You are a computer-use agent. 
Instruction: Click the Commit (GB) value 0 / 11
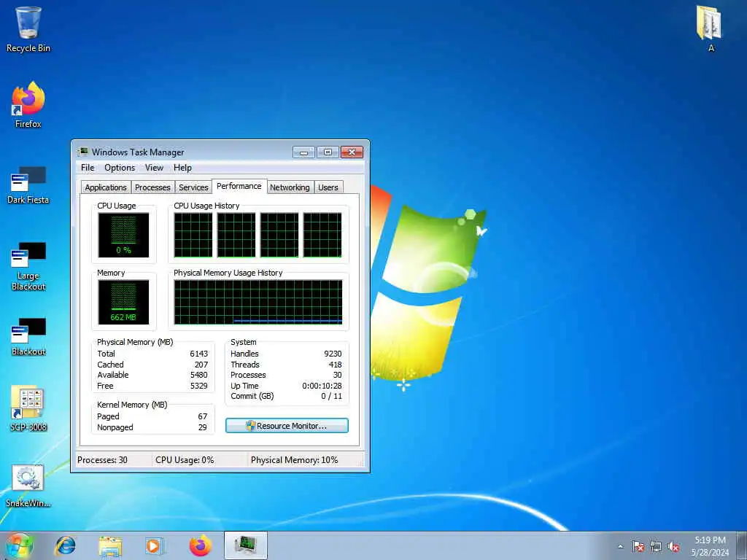pos(332,396)
